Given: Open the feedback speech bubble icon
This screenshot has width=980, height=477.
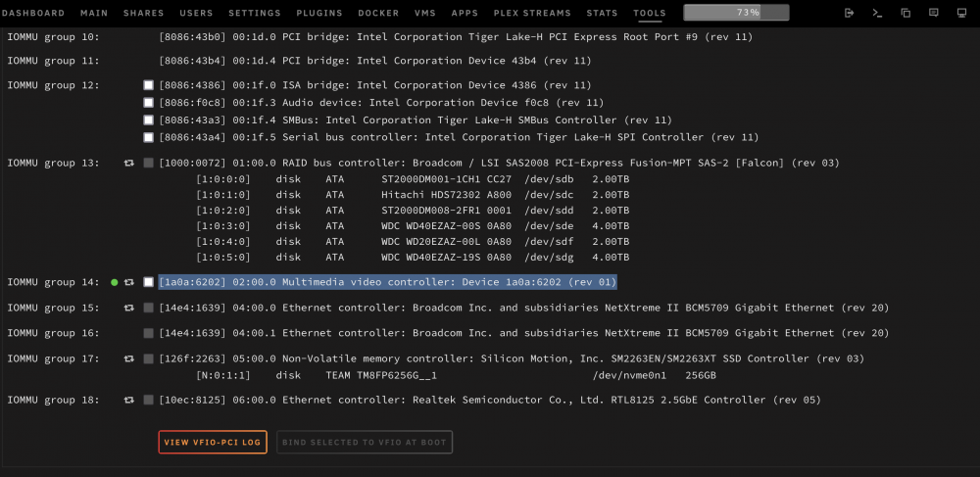Looking at the screenshot, I should point(933,13).
